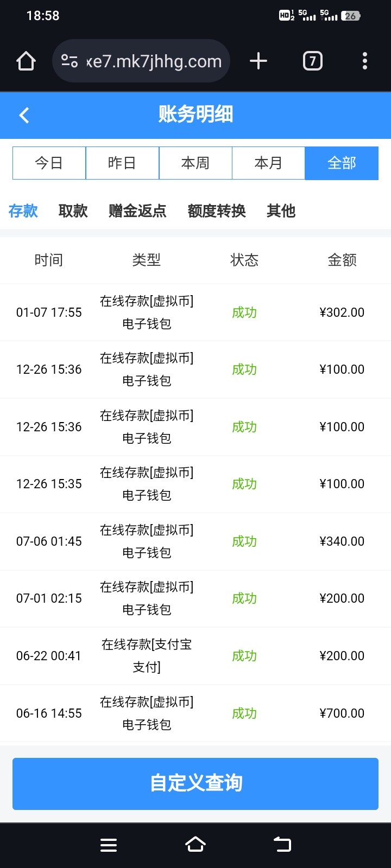Open the ¥302.00 deposit record row

(195, 312)
